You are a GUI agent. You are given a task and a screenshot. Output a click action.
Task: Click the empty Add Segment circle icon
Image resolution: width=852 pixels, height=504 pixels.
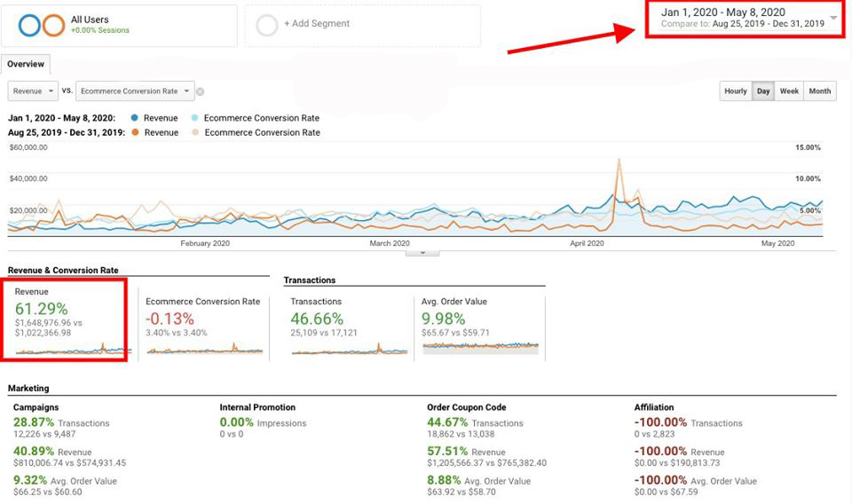267,25
